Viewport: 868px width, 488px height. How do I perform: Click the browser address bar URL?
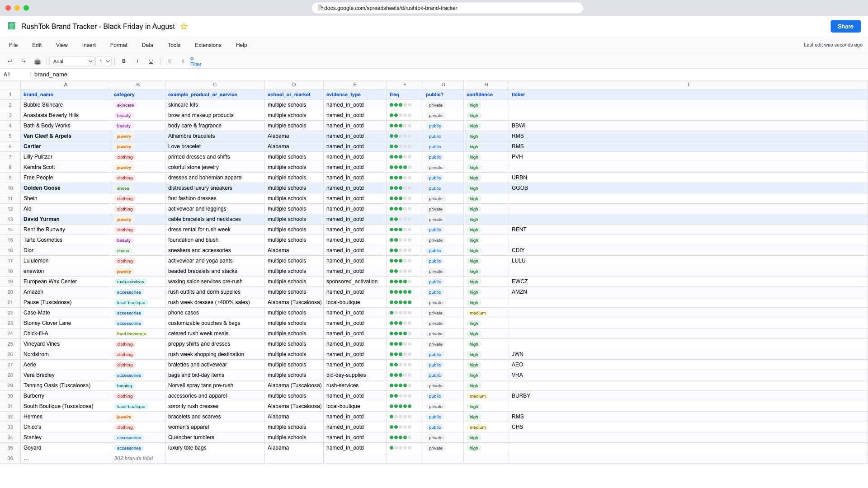[391, 8]
